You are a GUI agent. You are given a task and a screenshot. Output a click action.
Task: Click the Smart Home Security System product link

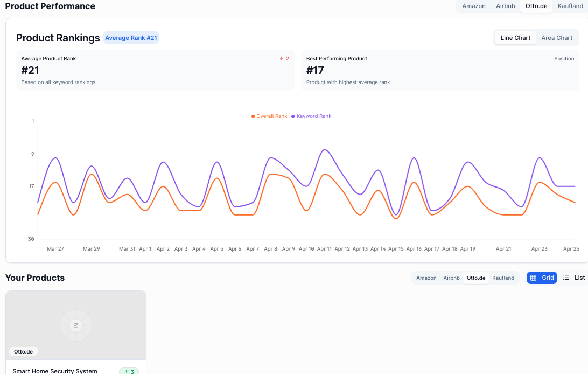[x=55, y=371]
